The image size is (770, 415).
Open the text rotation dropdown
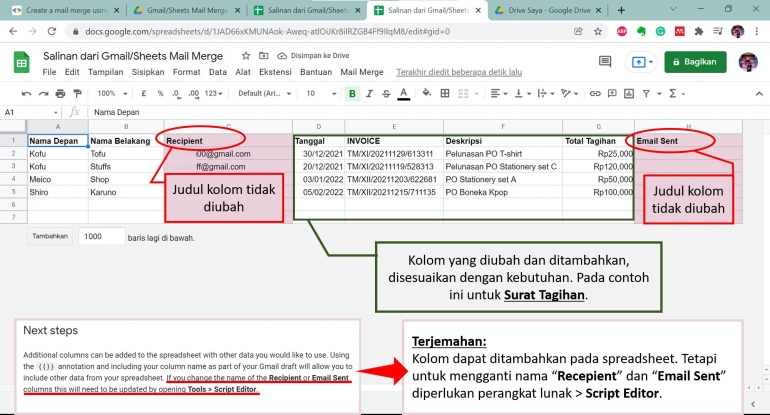tap(570, 93)
